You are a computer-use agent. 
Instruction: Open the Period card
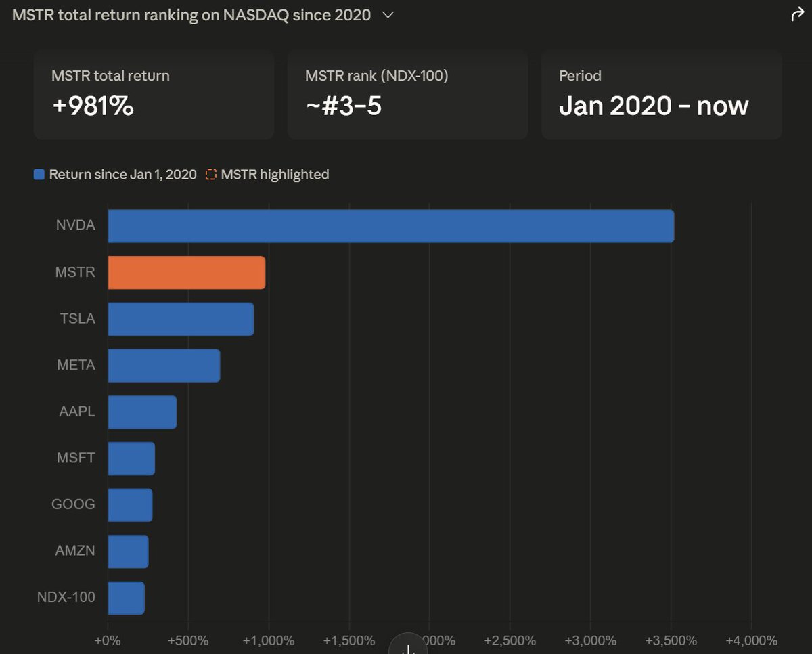[x=662, y=94]
